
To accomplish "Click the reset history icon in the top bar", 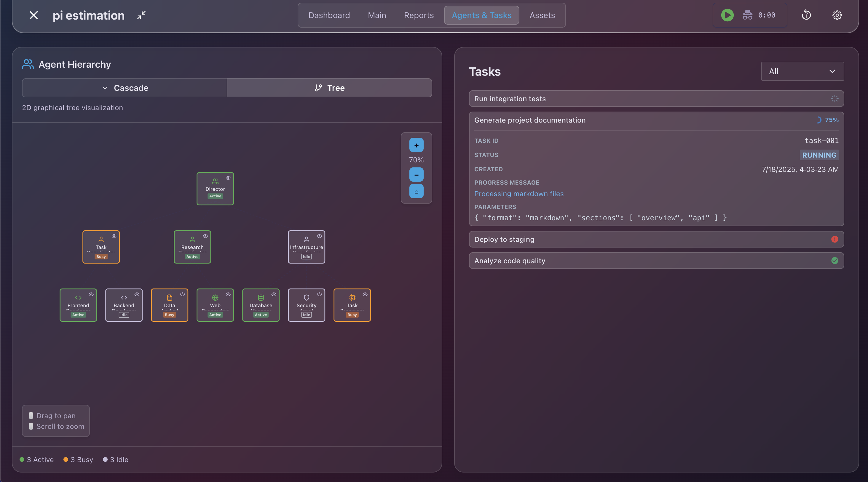I will [806, 15].
